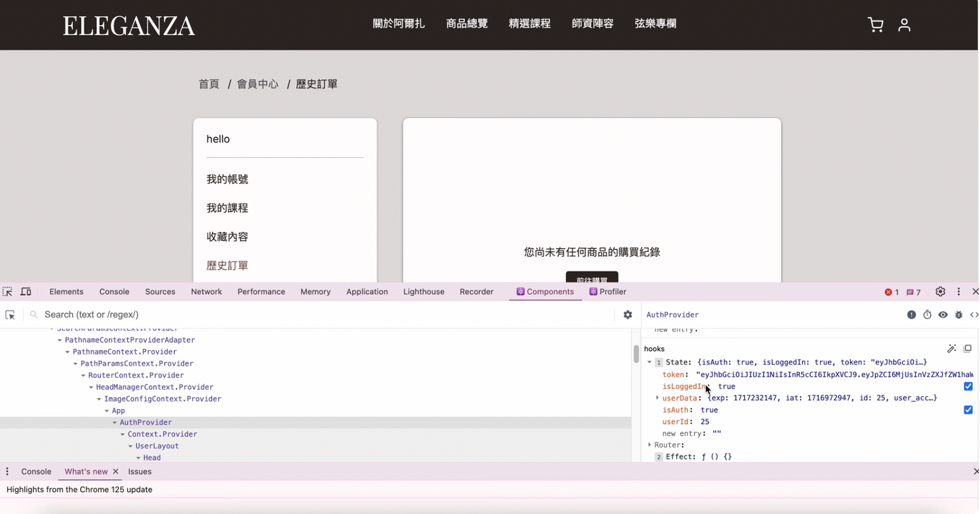Open drawer three-dot menu
This screenshot has height=514, width=980.
pyautogui.click(x=7, y=472)
